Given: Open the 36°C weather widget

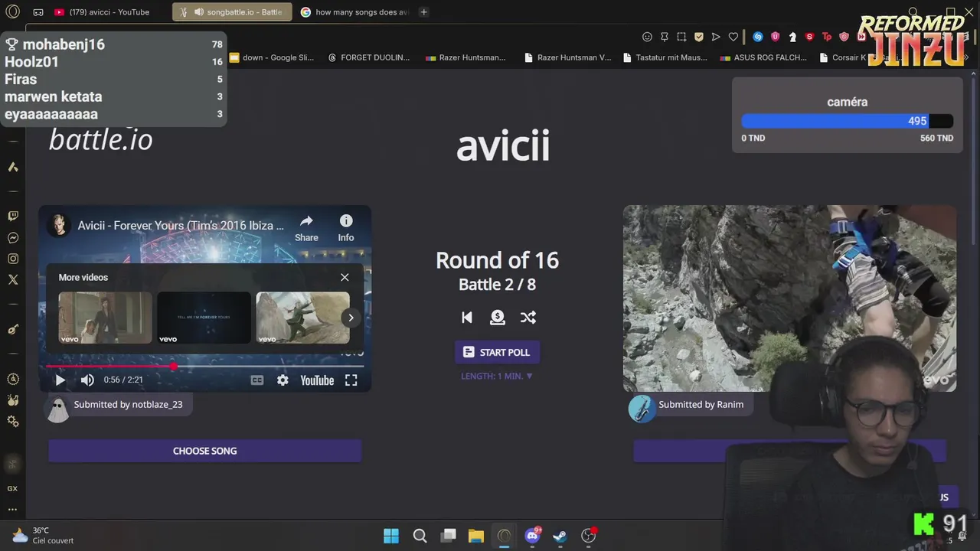Looking at the screenshot, I should pos(43,535).
